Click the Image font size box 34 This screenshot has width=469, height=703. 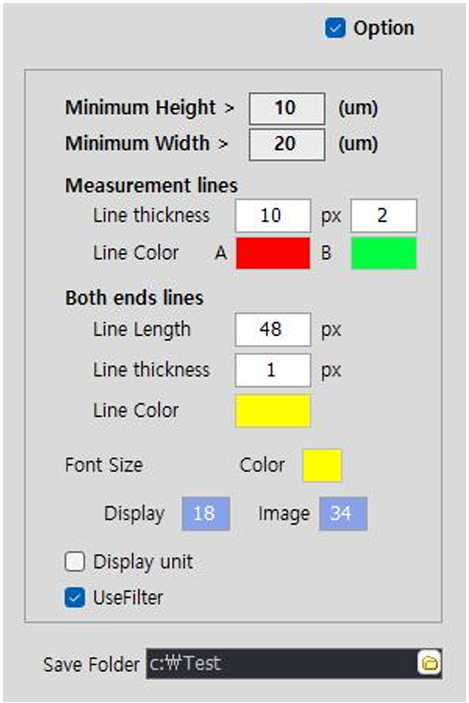(x=343, y=513)
